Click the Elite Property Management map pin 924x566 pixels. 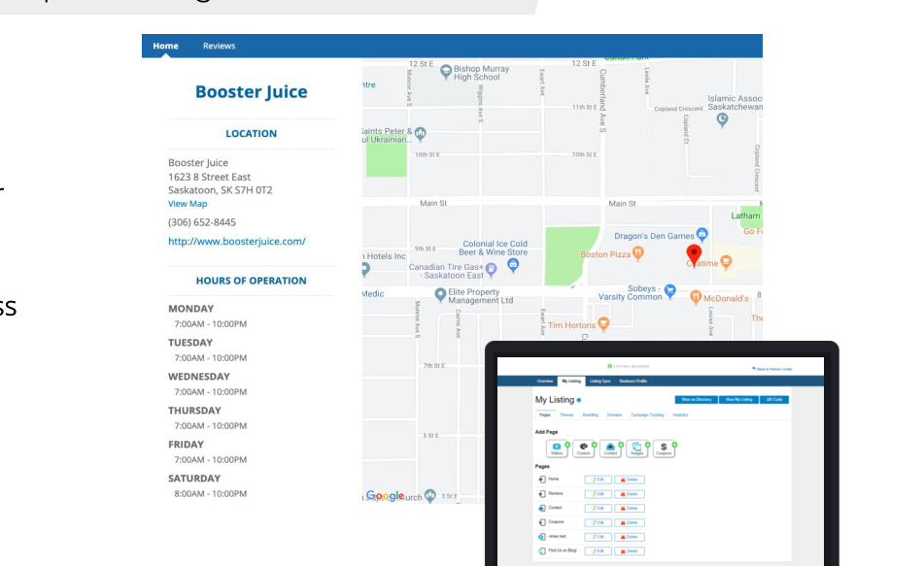440,295
